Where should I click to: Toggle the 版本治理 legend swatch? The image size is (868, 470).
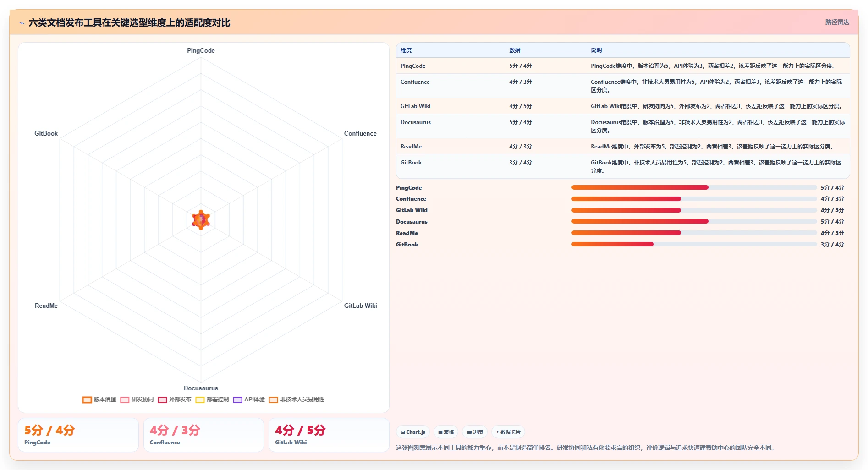click(x=87, y=399)
